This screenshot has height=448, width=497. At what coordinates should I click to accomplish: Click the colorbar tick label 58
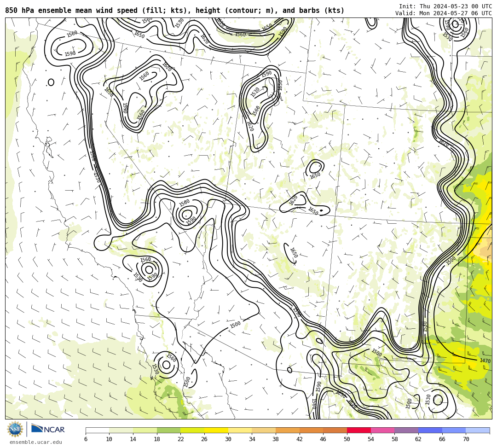point(394,439)
